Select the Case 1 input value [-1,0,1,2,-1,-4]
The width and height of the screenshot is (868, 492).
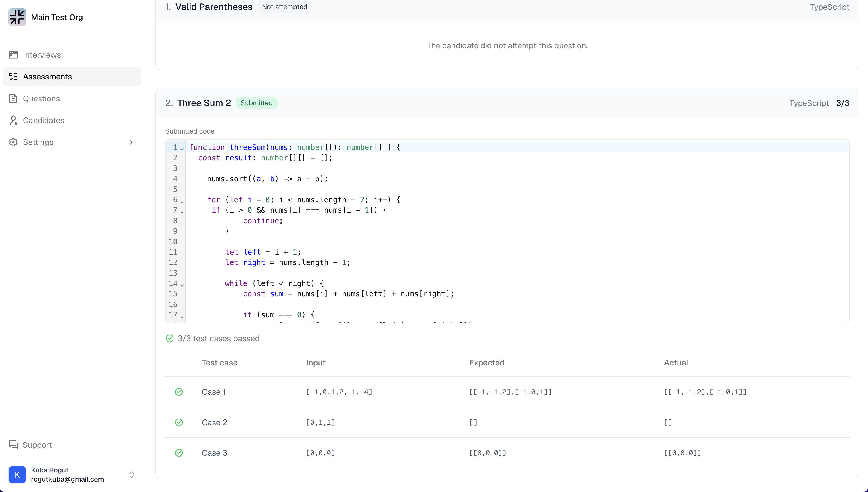pos(339,392)
